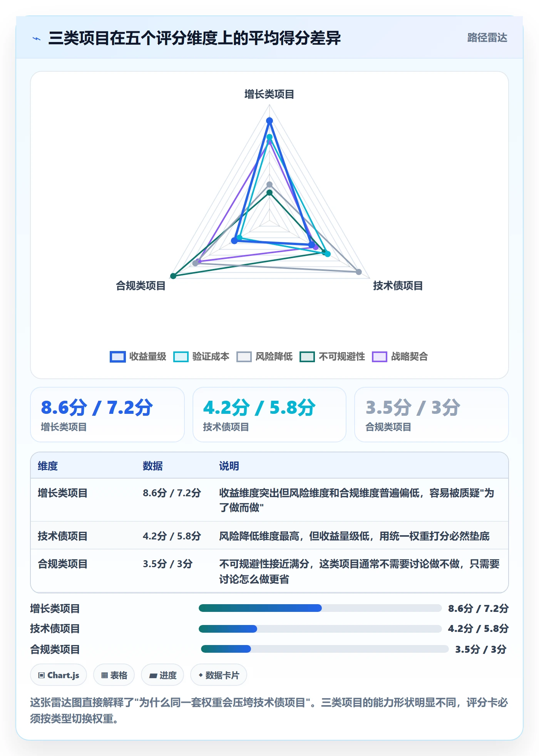Click table value 4.2分 / 5.8分
The height and width of the screenshot is (756, 539).
point(172,536)
